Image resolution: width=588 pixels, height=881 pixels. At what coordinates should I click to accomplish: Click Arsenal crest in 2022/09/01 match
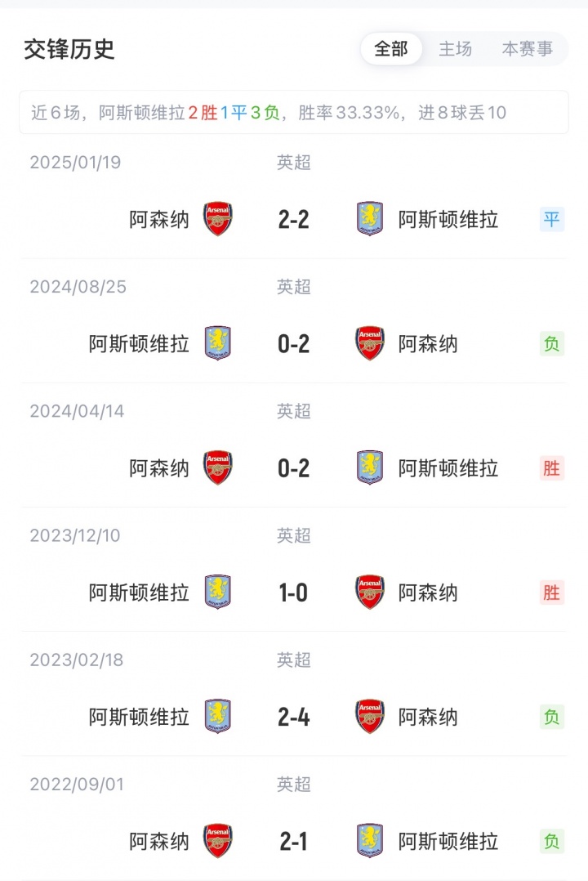pyautogui.click(x=217, y=841)
